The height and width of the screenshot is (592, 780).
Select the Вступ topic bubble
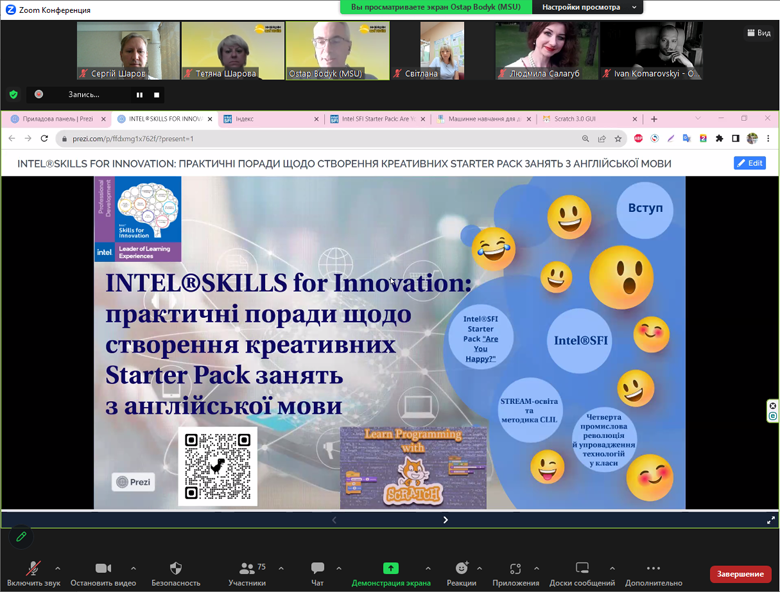[645, 209]
